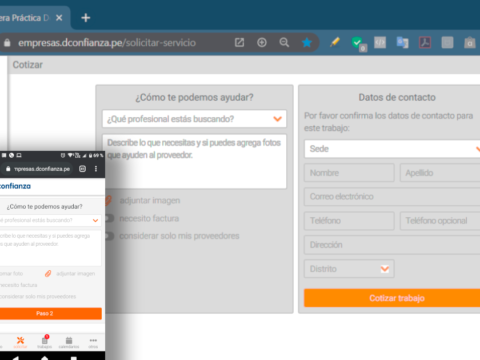480x360 pixels.
Task: Toggle 'considerar solo mis proveedores' switch
Action: tap(109, 236)
